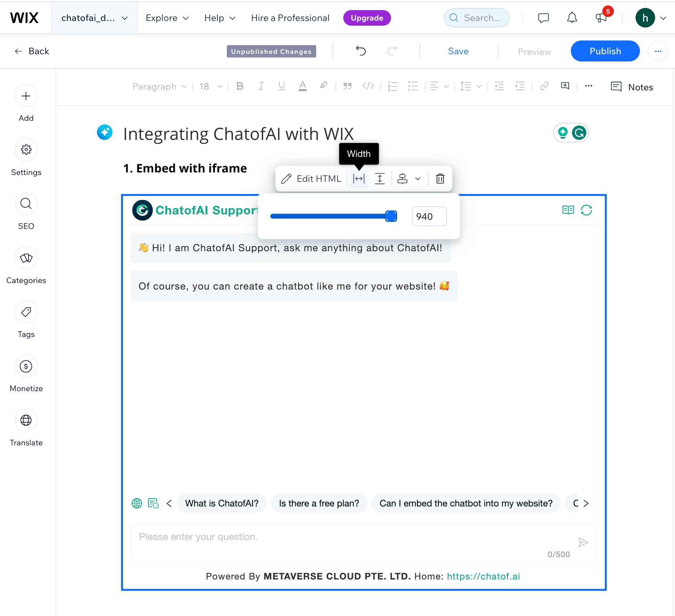Click Preview
This screenshot has height=616, width=675.
534,52
